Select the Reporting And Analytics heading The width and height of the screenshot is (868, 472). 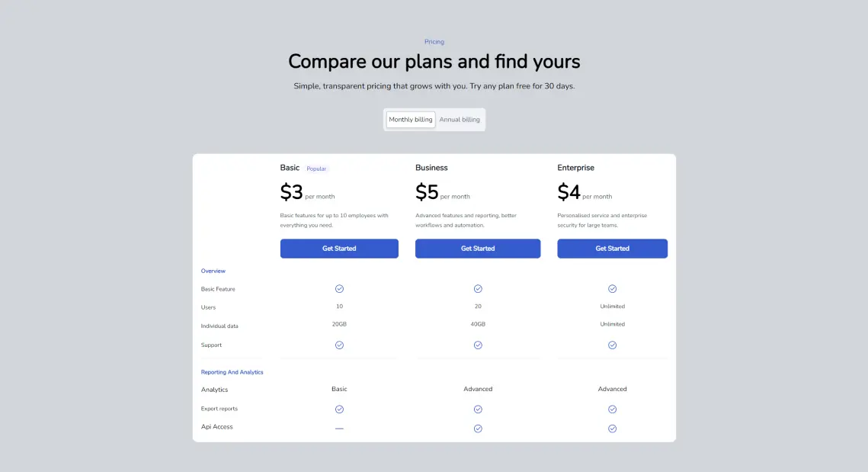(x=232, y=372)
